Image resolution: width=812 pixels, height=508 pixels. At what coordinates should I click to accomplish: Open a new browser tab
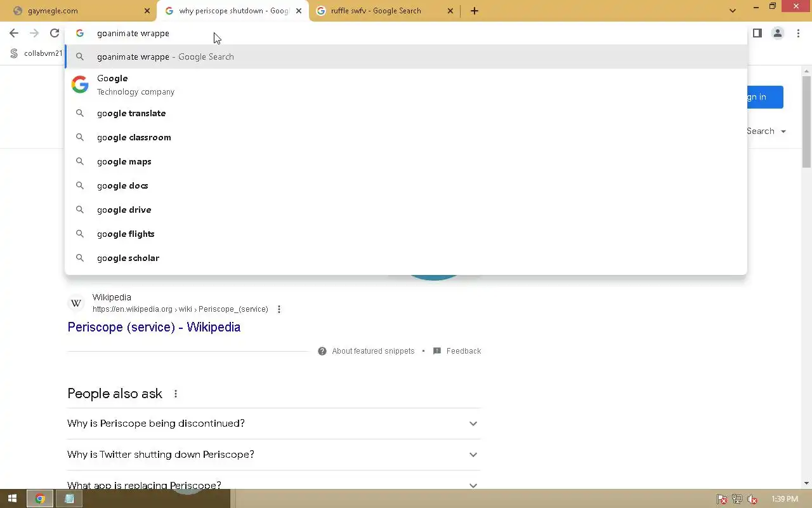tap(475, 11)
